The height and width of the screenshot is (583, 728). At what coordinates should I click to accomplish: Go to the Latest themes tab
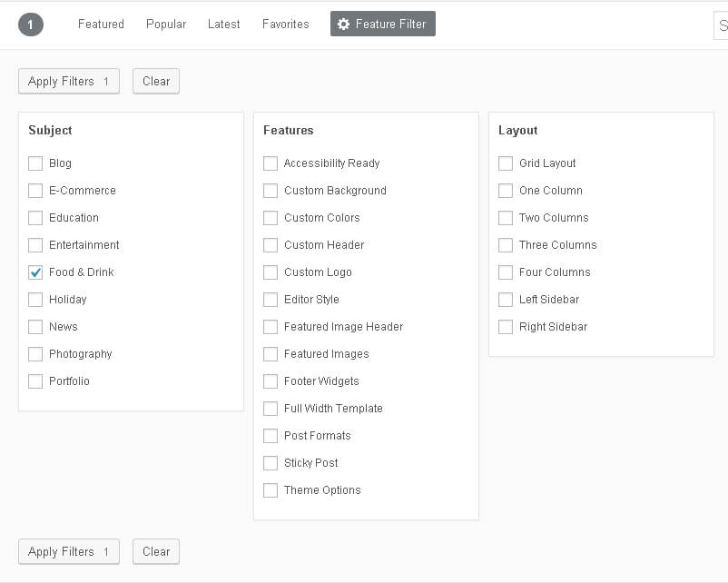point(224,25)
